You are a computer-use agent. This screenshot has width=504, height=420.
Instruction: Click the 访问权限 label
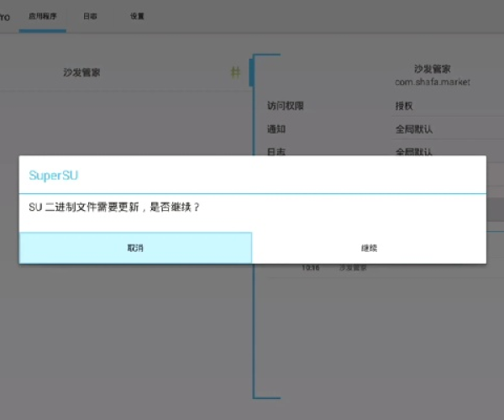(286, 106)
